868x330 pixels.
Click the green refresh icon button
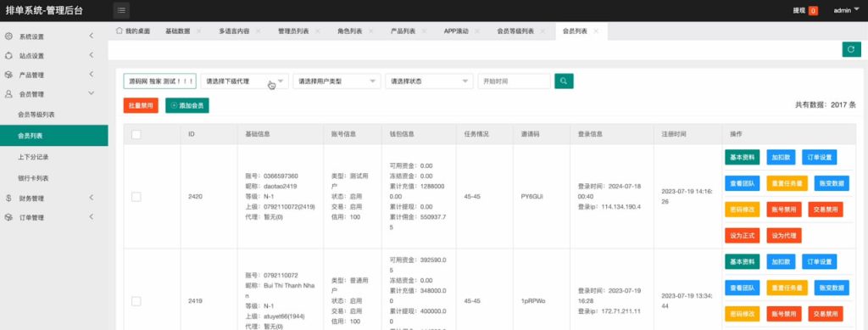pyautogui.click(x=851, y=49)
